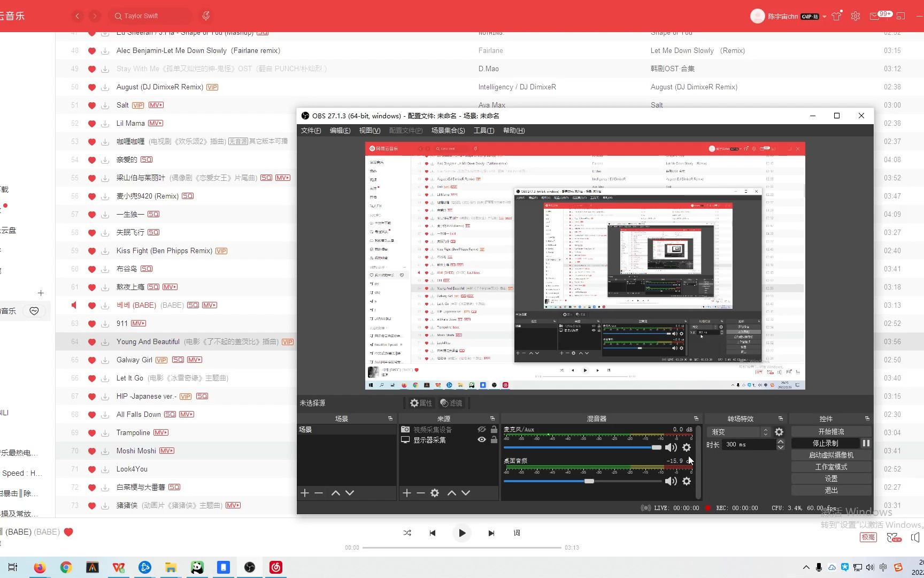The height and width of the screenshot is (578, 924).
Task: Open the 场景集合(S) menu
Action: 448,131
